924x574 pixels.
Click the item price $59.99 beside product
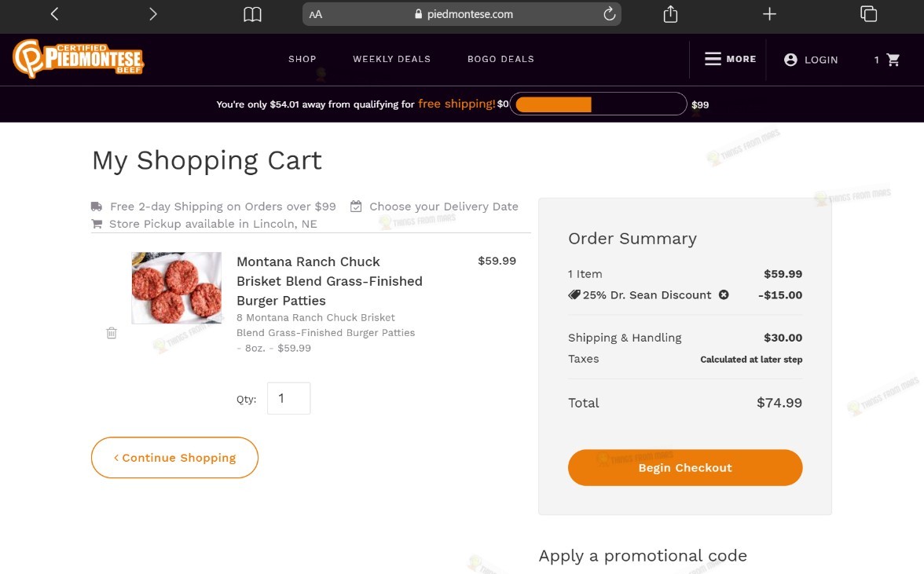[497, 261]
